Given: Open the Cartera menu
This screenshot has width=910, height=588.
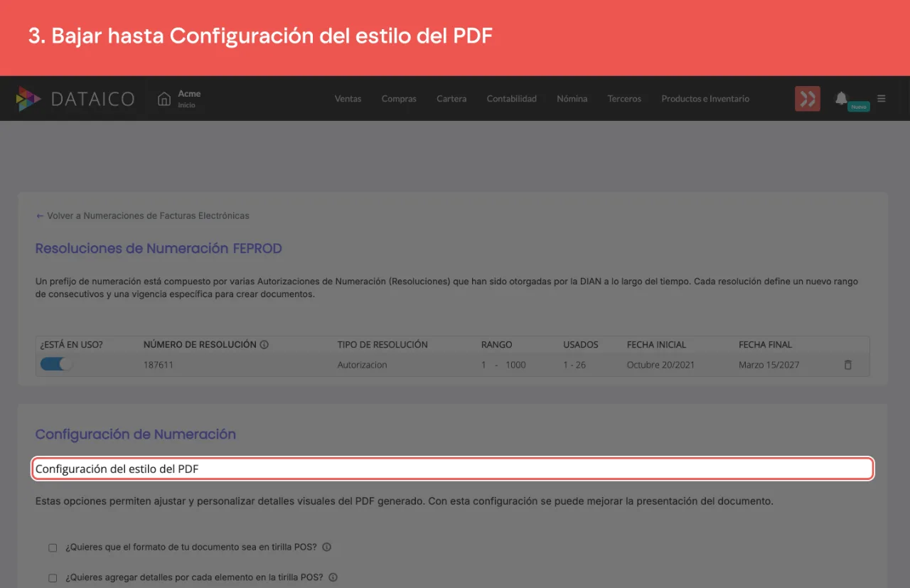Looking at the screenshot, I should point(451,99).
